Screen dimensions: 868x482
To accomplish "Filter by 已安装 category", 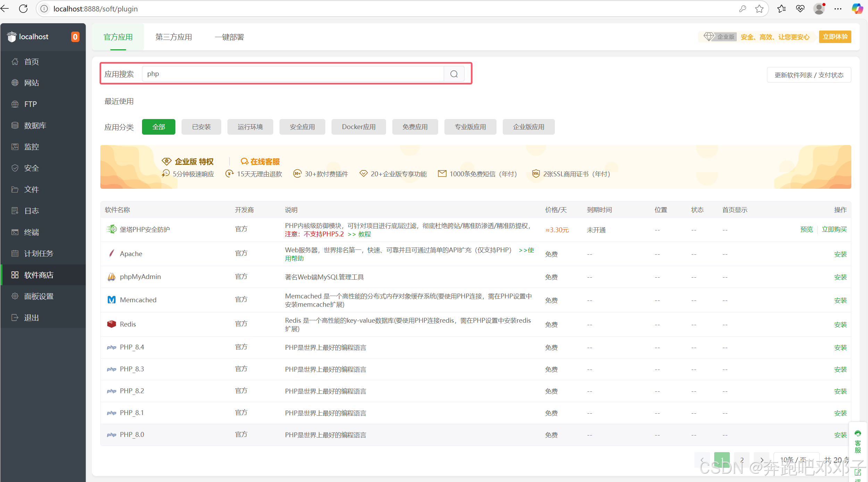I will (x=201, y=127).
